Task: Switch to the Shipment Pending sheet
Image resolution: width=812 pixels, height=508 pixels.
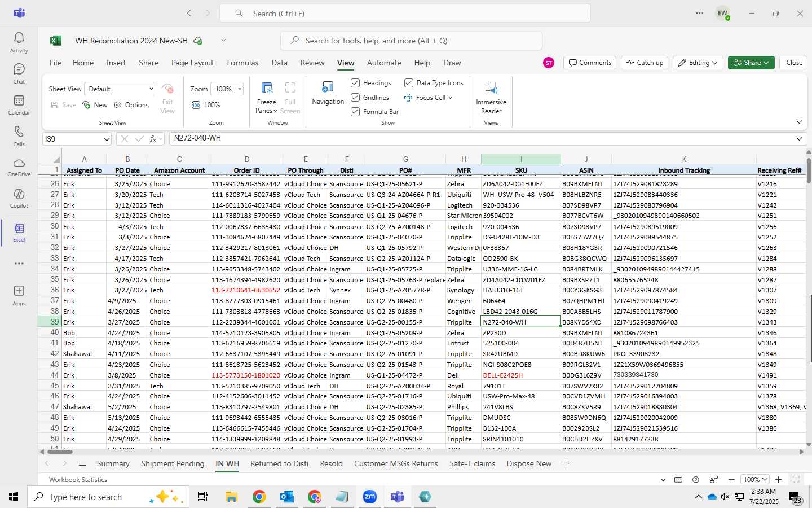Action: click(173, 463)
